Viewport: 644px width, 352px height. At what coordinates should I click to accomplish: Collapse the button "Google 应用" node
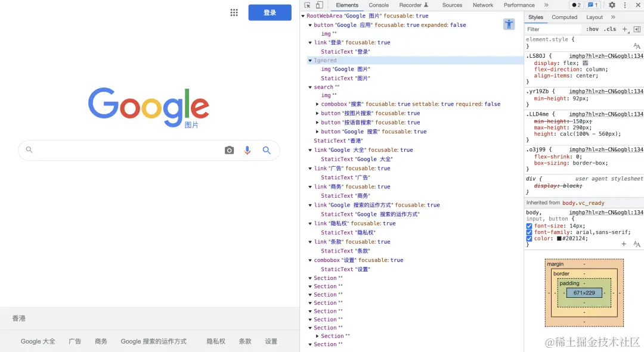pyautogui.click(x=310, y=25)
